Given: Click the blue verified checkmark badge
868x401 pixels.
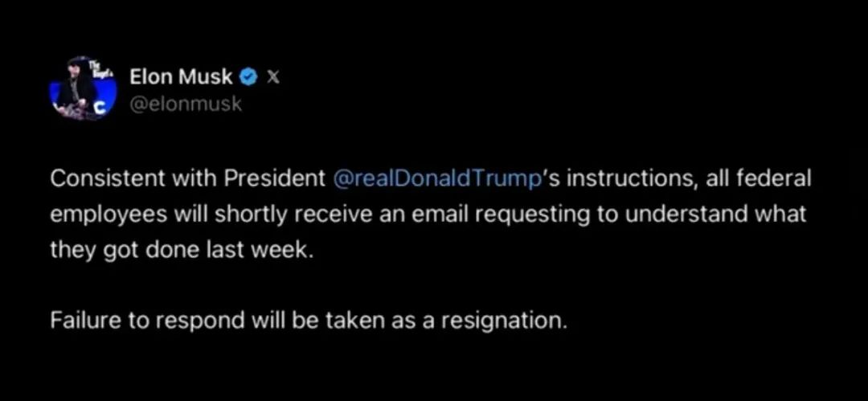Looking at the screenshot, I should click(x=250, y=77).
